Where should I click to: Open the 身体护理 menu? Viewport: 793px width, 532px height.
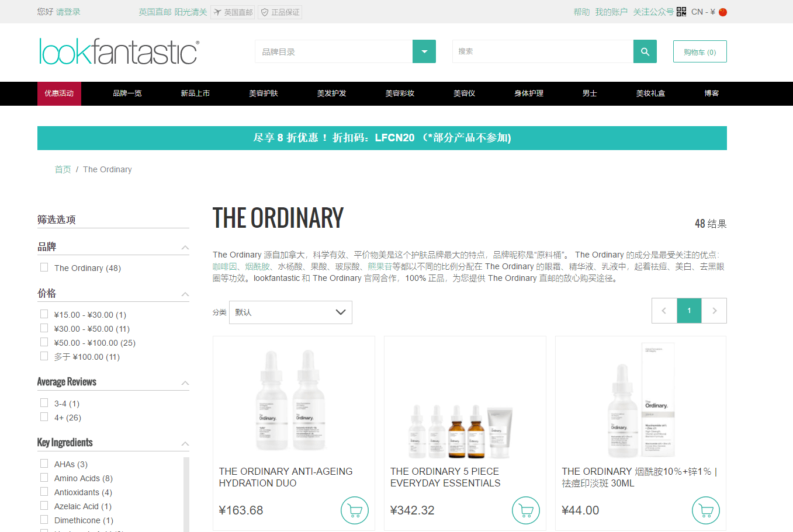[x=529, y=93]
